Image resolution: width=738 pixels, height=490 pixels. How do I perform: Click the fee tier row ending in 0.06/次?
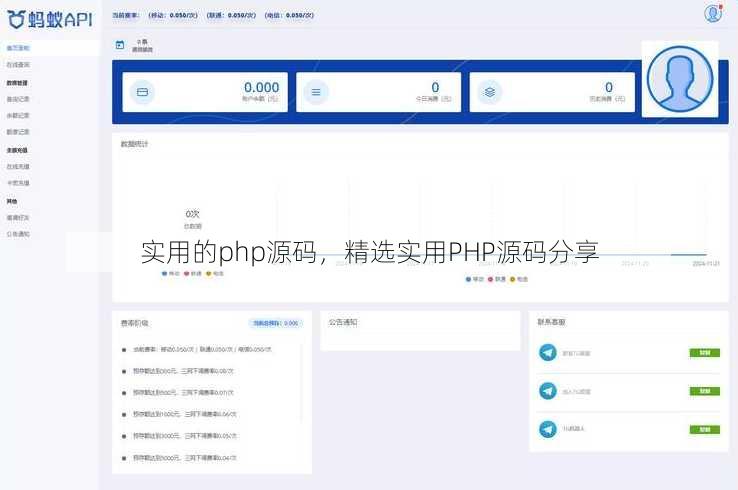pyautogui.click(x=184, y=414)
